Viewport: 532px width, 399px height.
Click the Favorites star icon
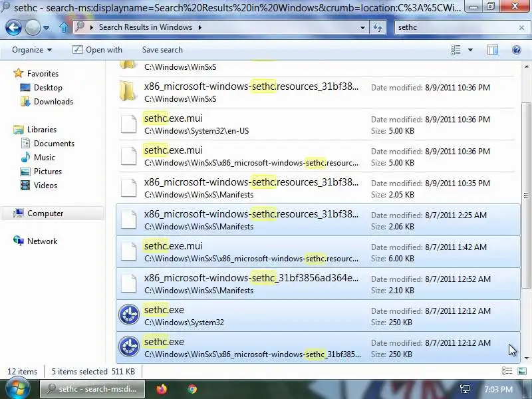point(19,73)
